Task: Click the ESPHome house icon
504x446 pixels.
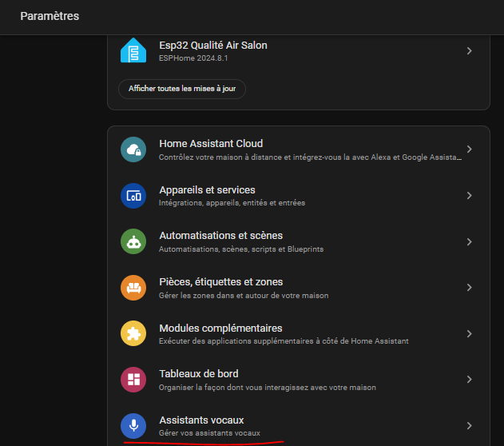Action: tap(133, 50)
